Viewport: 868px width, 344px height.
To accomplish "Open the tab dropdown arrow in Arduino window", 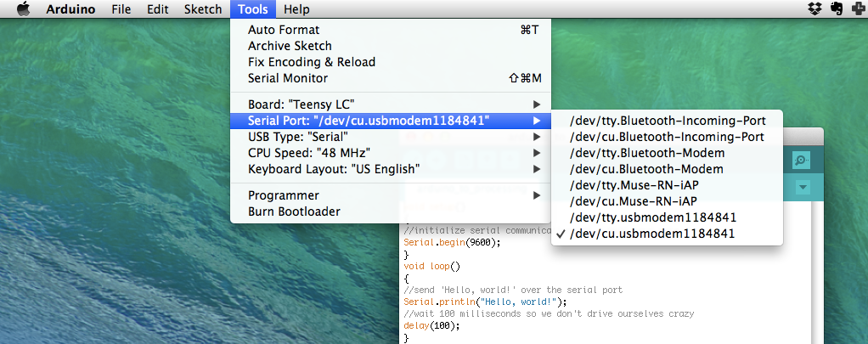I will (x=803, y=188).
